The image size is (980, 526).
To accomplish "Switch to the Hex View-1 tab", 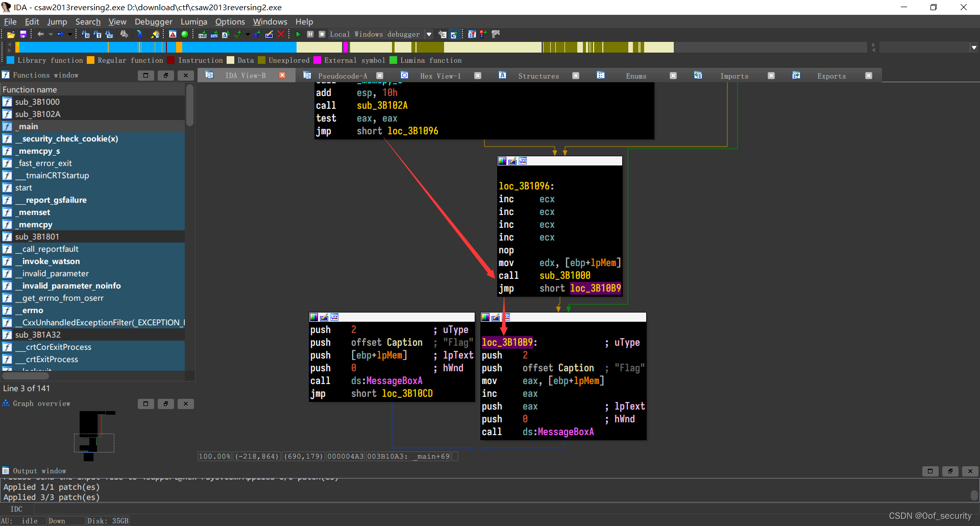I will [440, 76].
